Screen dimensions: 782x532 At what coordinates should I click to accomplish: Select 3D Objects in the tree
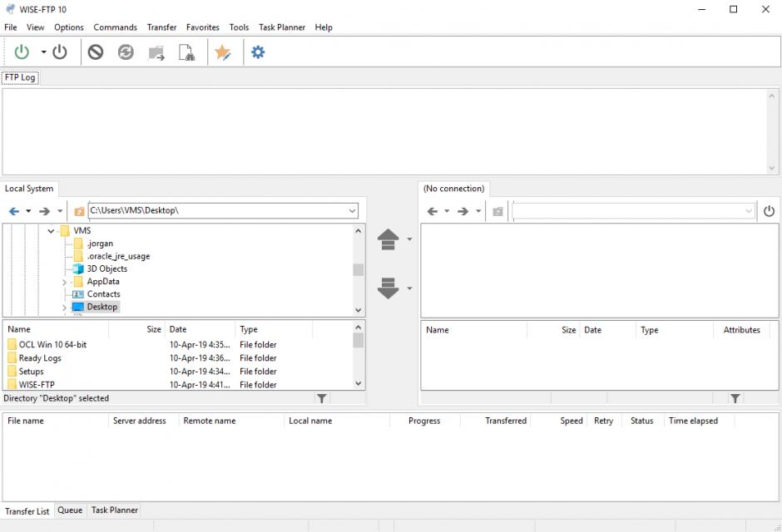(x=106, y=268)
